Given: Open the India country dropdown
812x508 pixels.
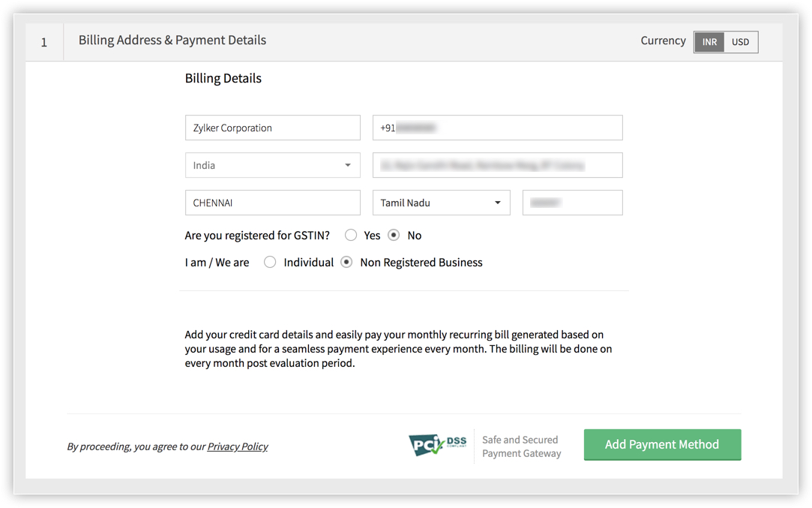Looking at the screenshot, I should point(272,165).
